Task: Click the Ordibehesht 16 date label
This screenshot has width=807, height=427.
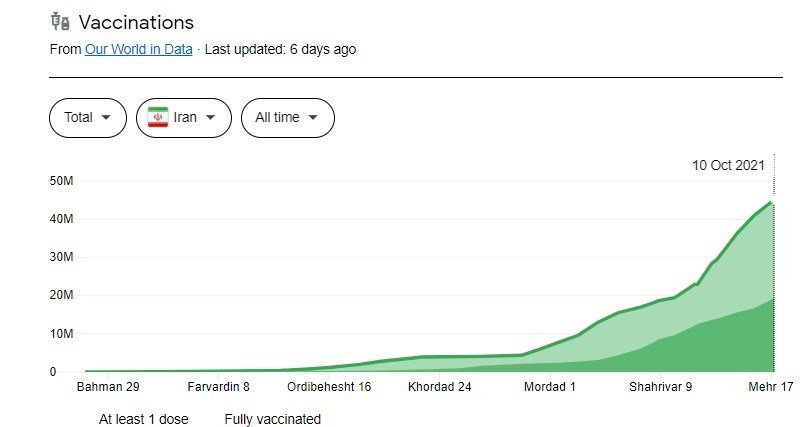Action: click(329, 387)
